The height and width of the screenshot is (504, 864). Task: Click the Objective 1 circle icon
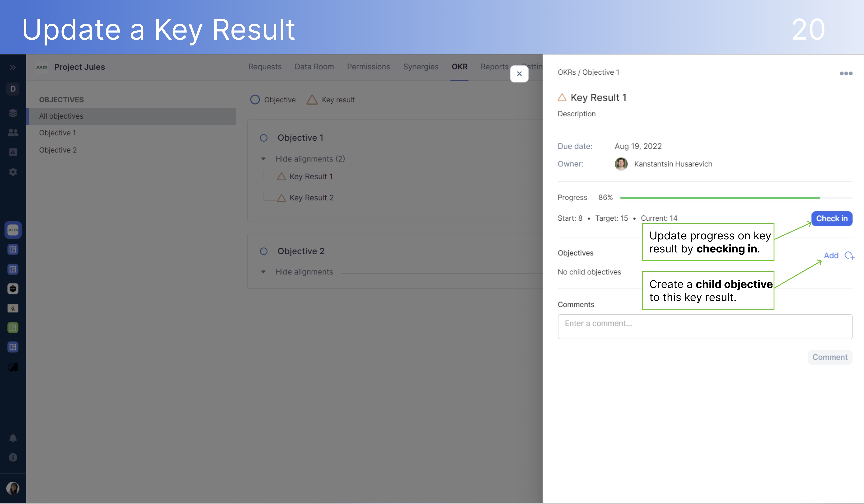[x=262, y=137]
